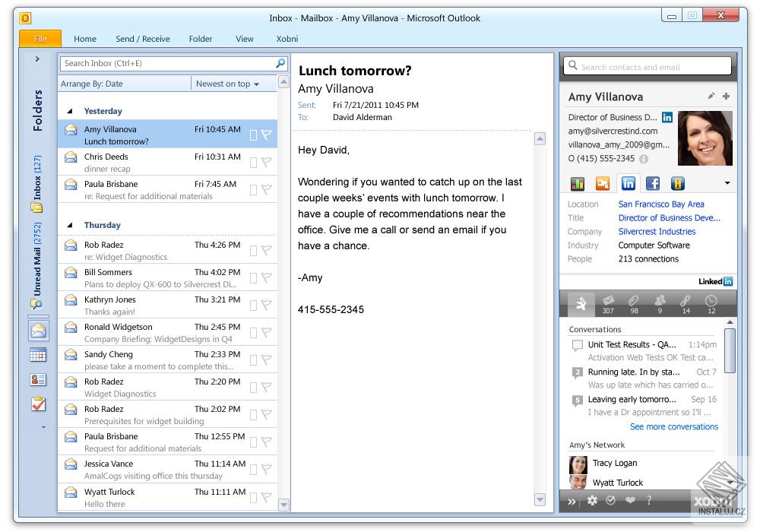Image resolution: width=760 pixels, height=532 pixels.
Task: Open Xobni help via the question mark icon
Action: click(x=649, y=502)
